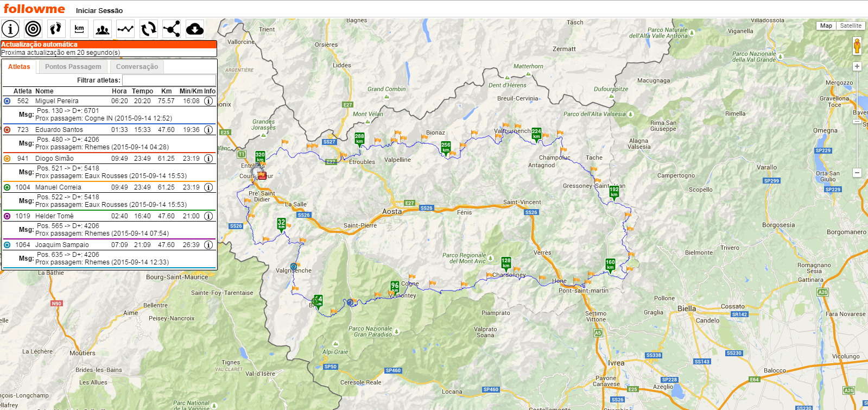
Task: Open the share icon
Action: [172, 29]
